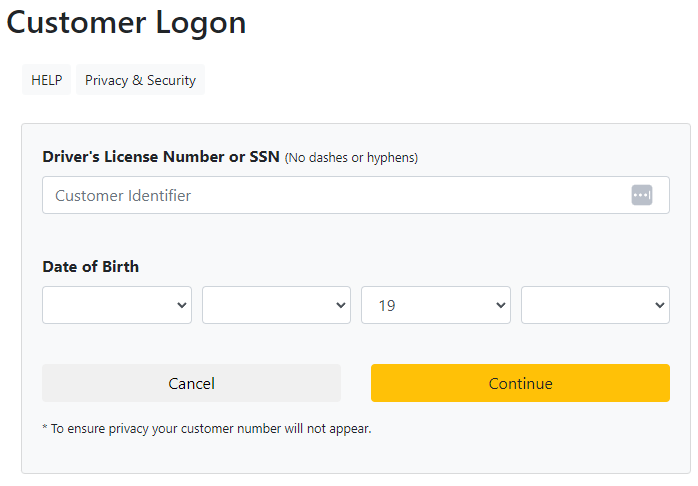Open Privacy & Security information
The image size is (698, 486).
[140, 80]
